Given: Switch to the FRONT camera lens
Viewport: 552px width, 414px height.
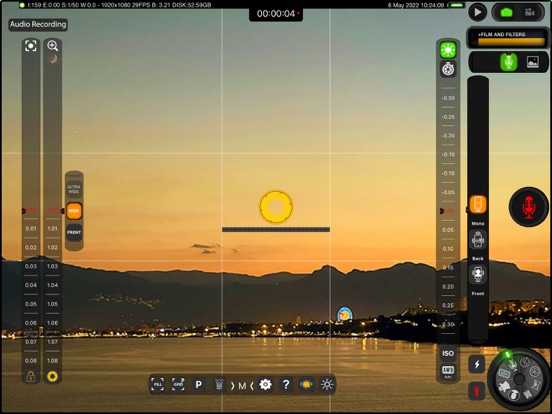Looking at the screenshot, I should click(74, 232).
